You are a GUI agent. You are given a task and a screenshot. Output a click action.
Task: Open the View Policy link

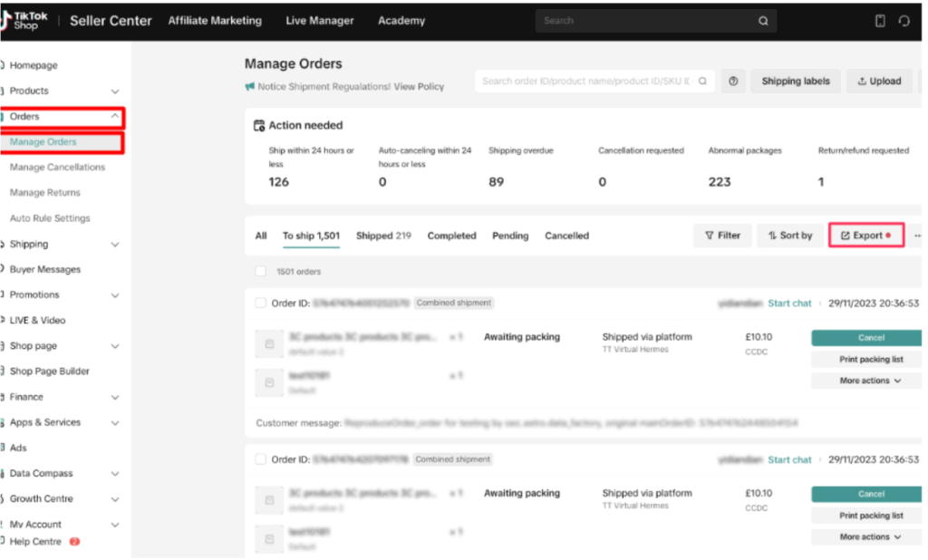(419, 87)
